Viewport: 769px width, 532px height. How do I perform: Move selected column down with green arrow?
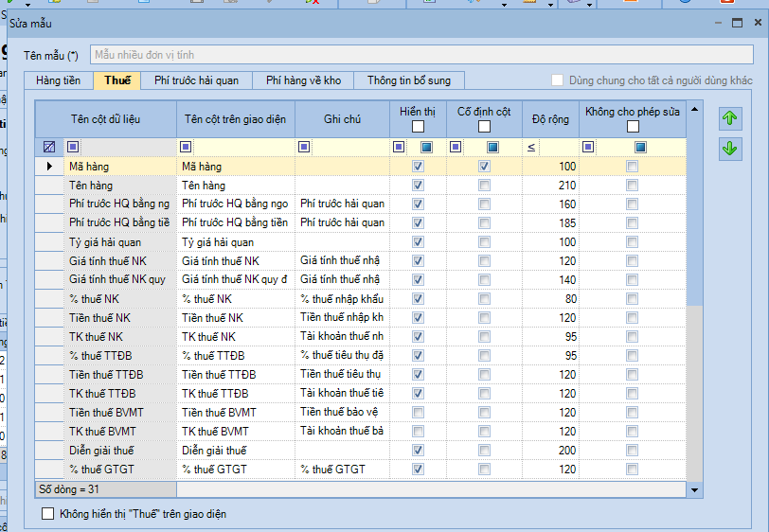730,149
